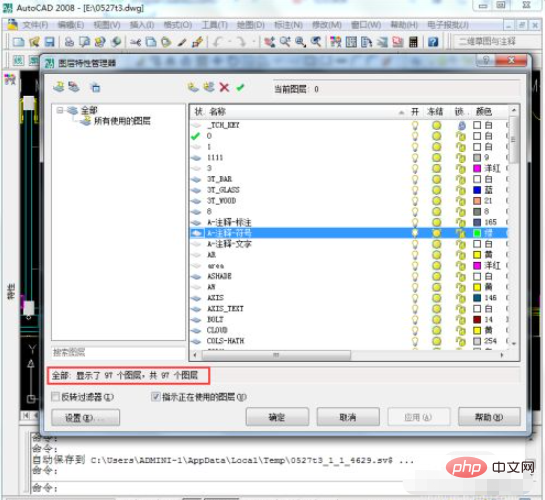Click magenta color swatch of layer 3
The width and height of the screenshot is (545, 500).
[x=477, y=169]
